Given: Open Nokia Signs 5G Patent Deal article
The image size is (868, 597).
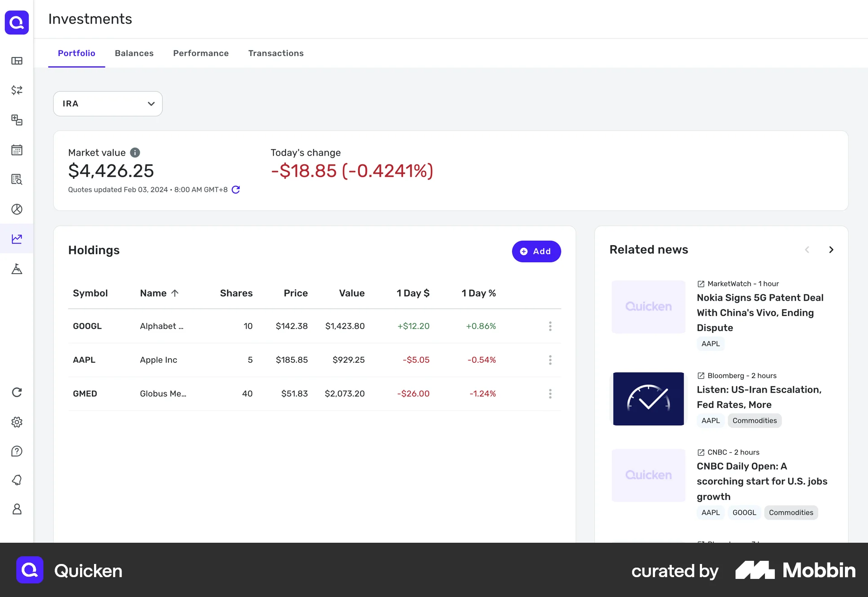Looking at the screenshot, I should tap(760, 313).
